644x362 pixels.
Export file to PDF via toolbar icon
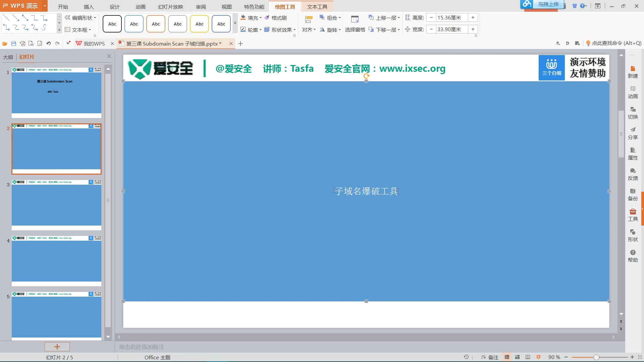22,44
